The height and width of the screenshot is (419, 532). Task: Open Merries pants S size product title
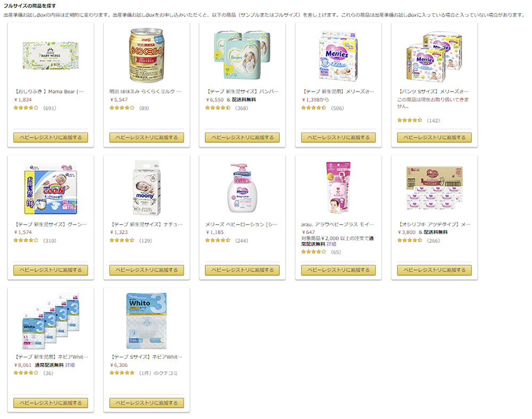(x=434, y=92)
